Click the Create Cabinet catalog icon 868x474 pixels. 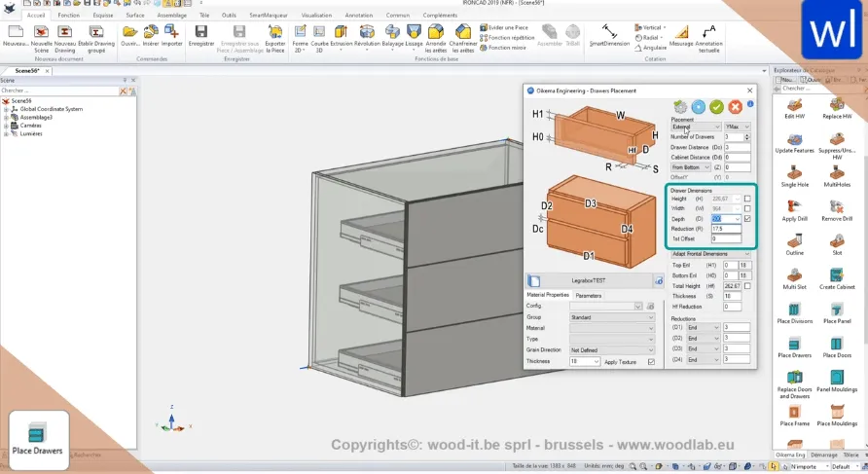(x=836, y=273)
